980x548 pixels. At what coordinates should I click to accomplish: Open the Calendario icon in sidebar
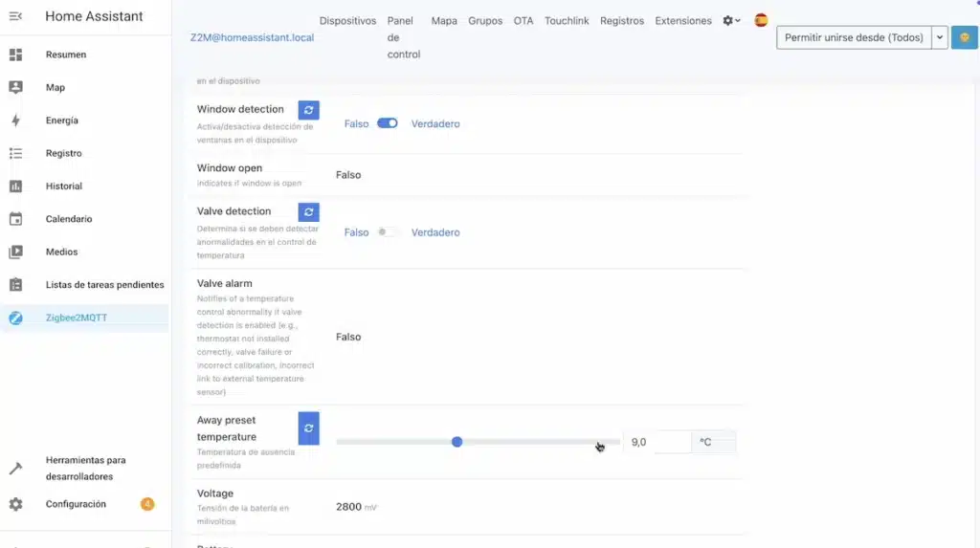[x=15, y=219]
